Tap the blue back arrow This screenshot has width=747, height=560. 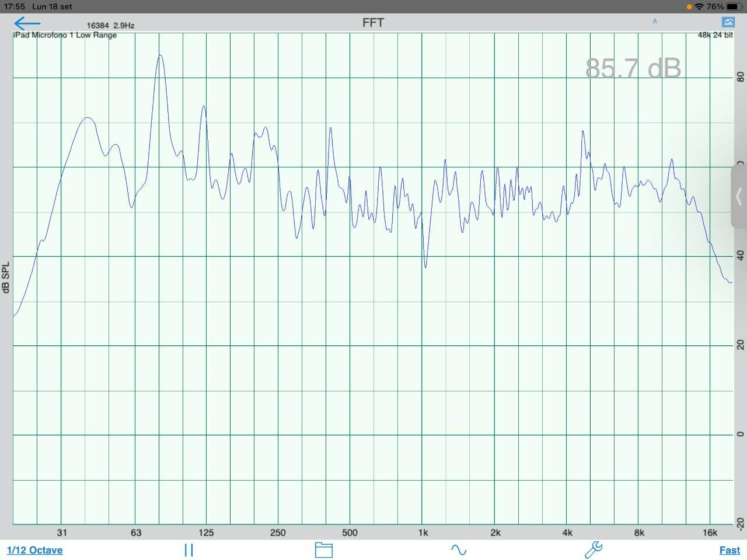pyautogui.click(x=27, y=23)
